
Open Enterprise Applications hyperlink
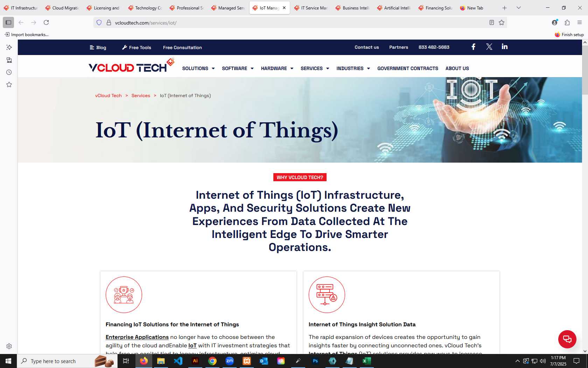tap(137, 337)
